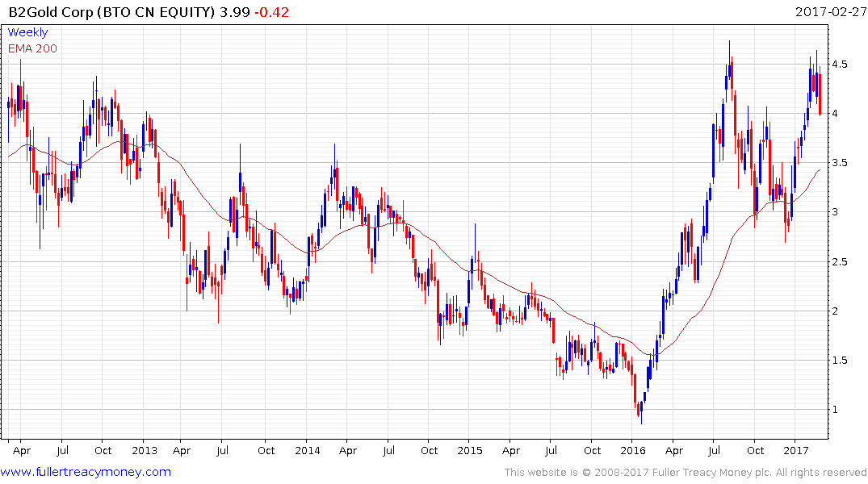Click the last price value 3.99
The width and height of the screenshot is (868, 484).
click(x=235, y=11)
